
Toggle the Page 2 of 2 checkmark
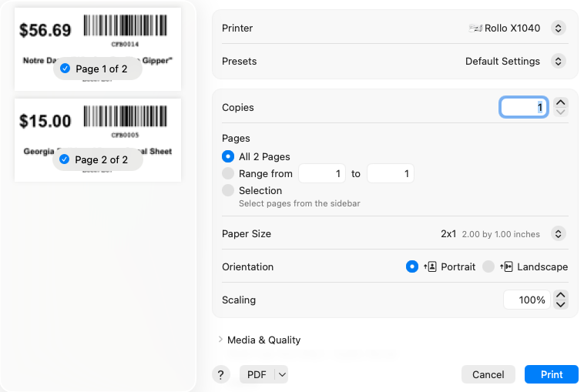coord(65,159)
